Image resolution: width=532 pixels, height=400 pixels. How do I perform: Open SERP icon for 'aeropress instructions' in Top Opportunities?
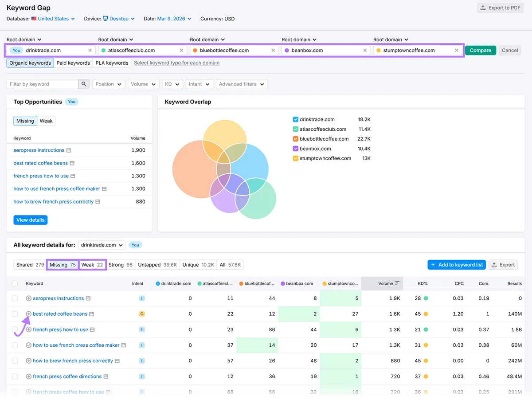69,150
